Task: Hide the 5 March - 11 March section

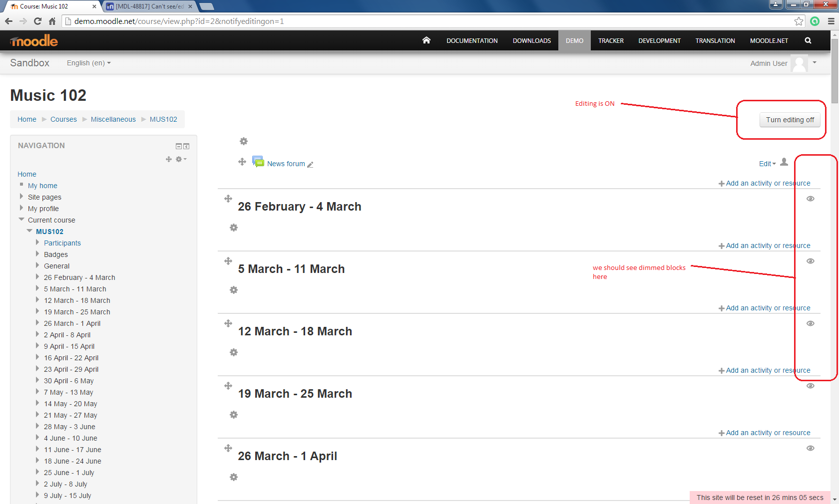Action: click(811, 261)
